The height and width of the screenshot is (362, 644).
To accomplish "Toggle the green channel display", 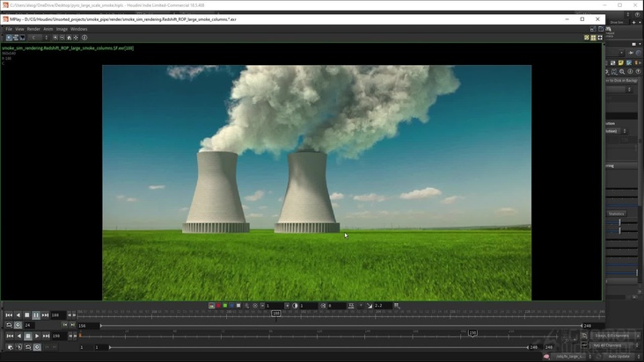I will (225, 306).
